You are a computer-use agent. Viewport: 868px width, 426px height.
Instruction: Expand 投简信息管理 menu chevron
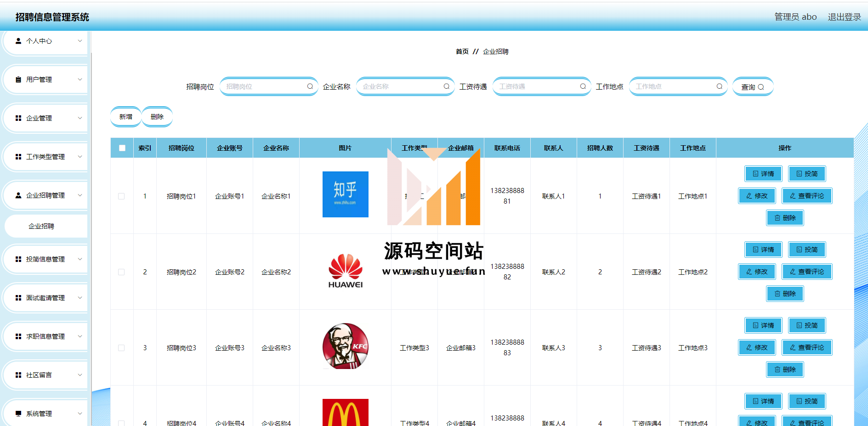point(80,259)
